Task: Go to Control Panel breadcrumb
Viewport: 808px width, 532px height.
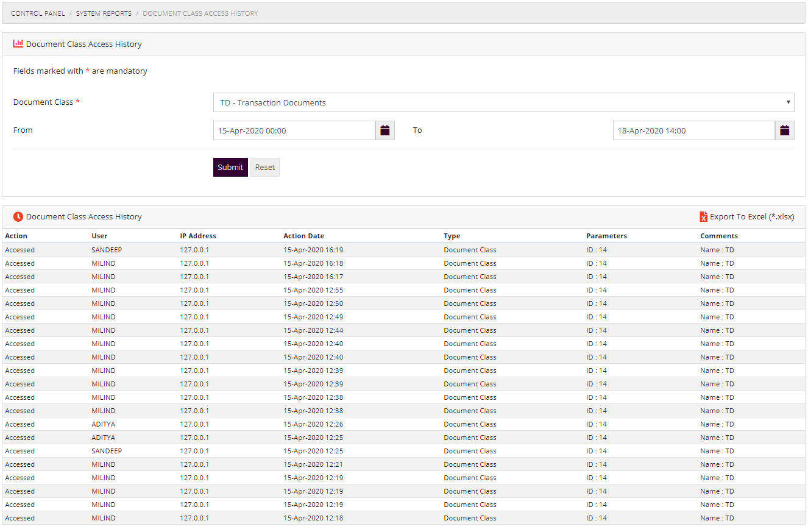Action: (38, 13)
